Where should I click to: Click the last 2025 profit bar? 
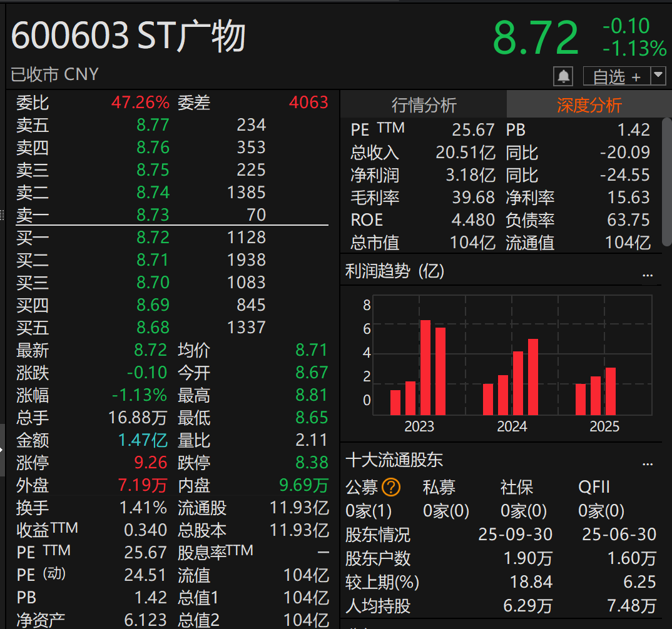click(611, 391)
